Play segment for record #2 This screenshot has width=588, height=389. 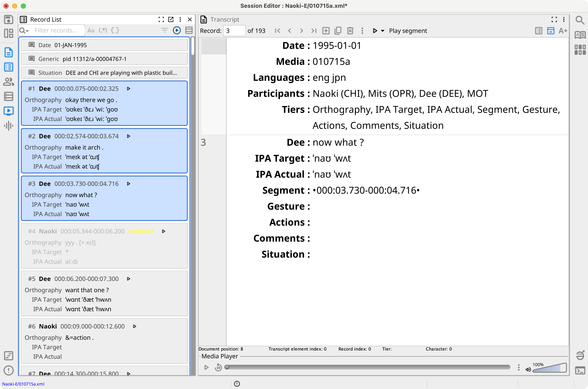pos(128,136)
